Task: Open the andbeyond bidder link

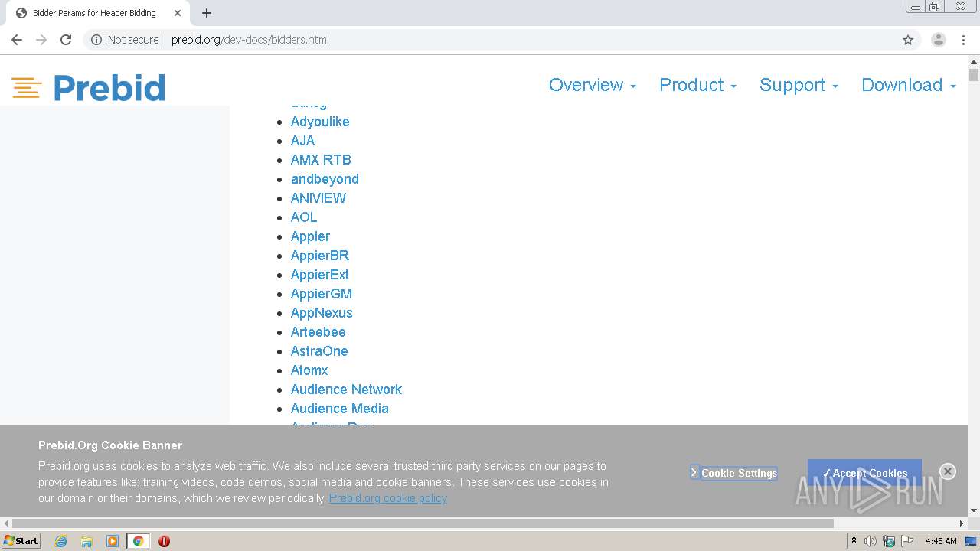Action: point(325,179)
